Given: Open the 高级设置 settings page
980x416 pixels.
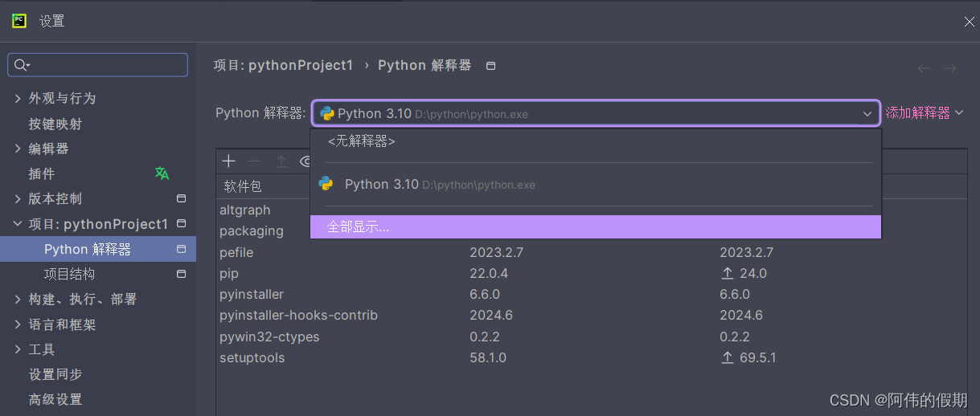Looking at the screenshot, I should [55, 399].
